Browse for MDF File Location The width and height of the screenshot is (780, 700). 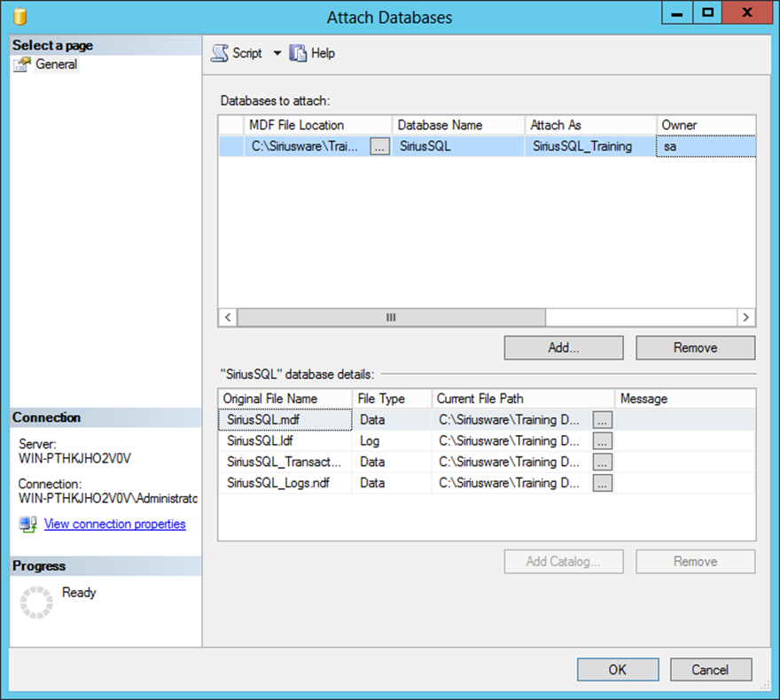[379, 147]
